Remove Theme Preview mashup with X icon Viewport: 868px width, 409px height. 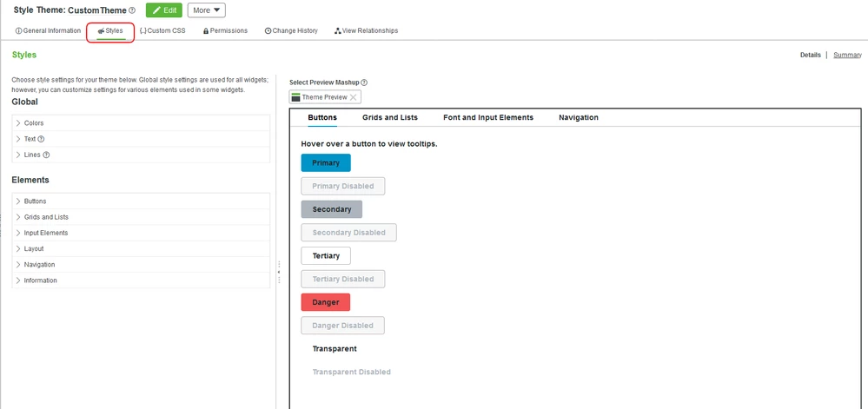pyautogui.click(x=353, y=97)
